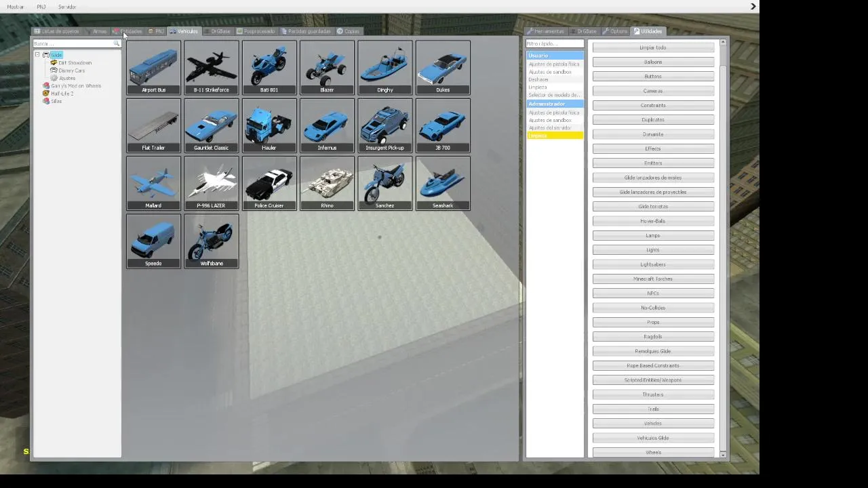Spawn the Flat Trailer
The height and width of the screenshot is (488, 868).
pyautogui.click(x=153, y=125)
